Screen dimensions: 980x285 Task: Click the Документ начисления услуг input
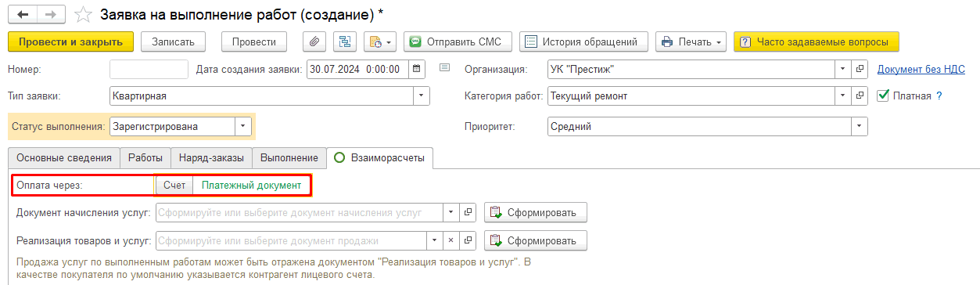point(300,212)
